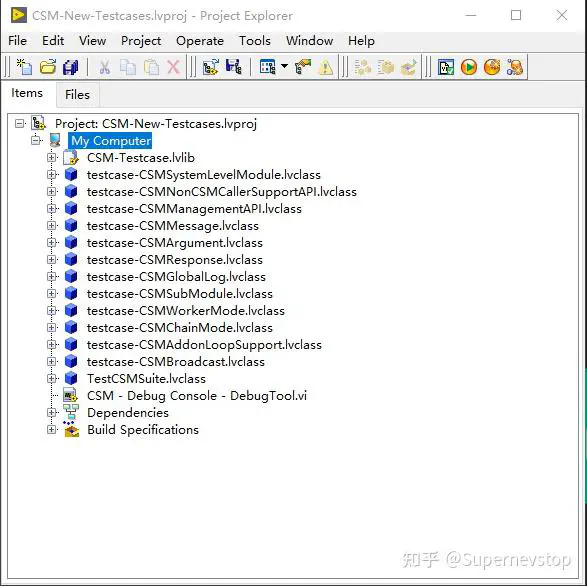
Task: Click the My Computer monitor icon
Action: [55, 140]
